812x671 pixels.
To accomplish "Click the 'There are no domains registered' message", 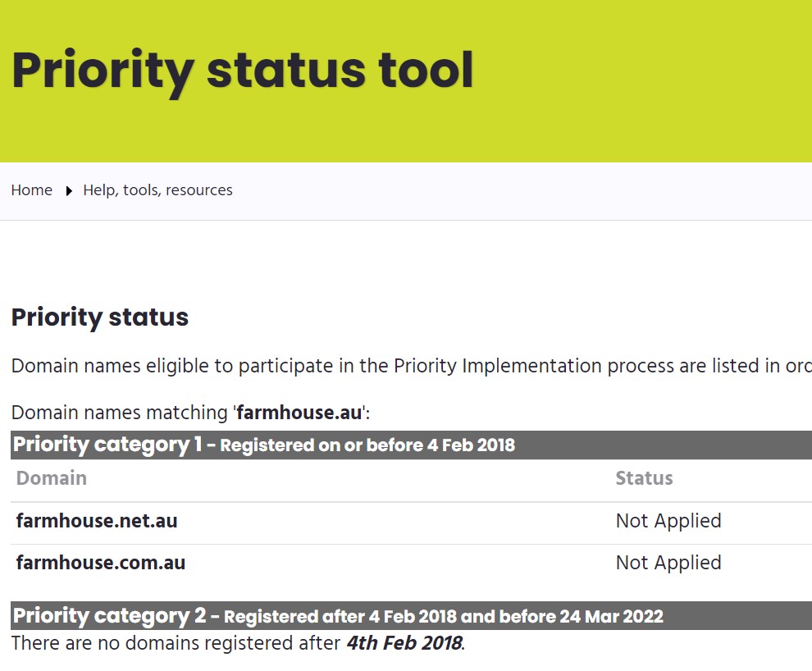I will (x=176, y=642).
